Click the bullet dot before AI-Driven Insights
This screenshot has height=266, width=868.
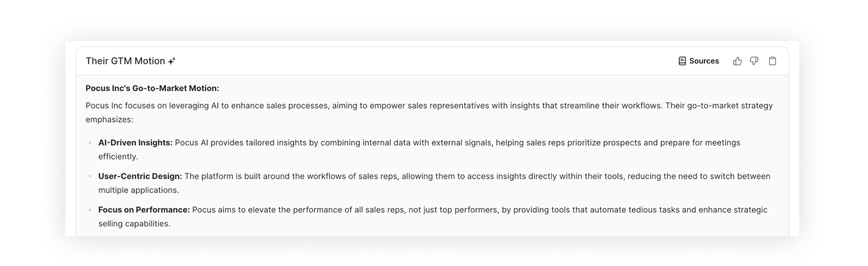[90, 143]
